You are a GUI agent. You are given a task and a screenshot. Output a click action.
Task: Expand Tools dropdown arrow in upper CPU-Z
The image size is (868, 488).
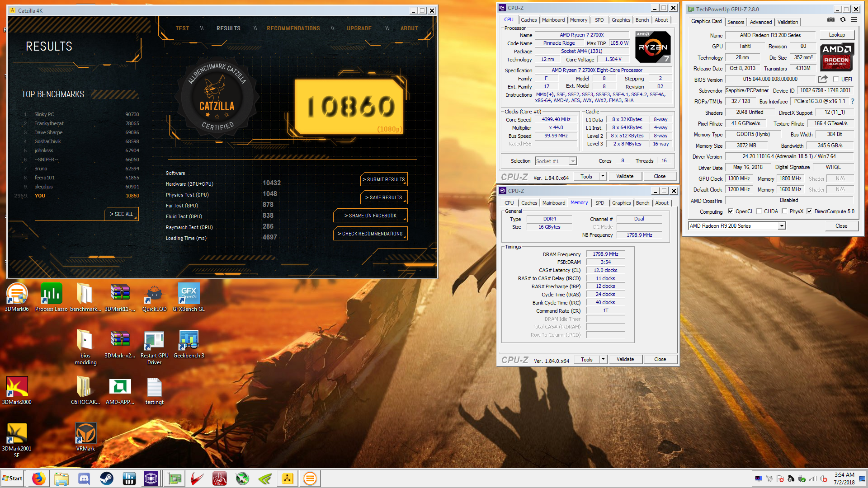point(603,176)
